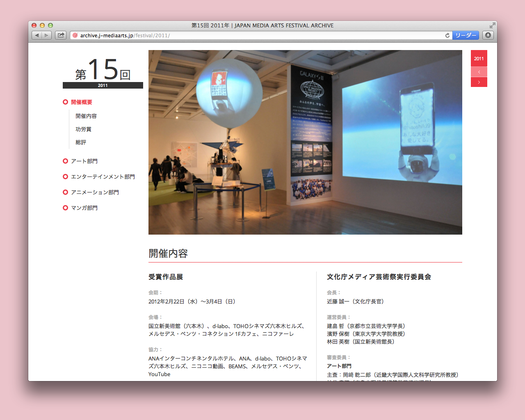This screenshot has height=420, width=525.
Task: Activate the リーダー reader button
Action: coord(466,35)
